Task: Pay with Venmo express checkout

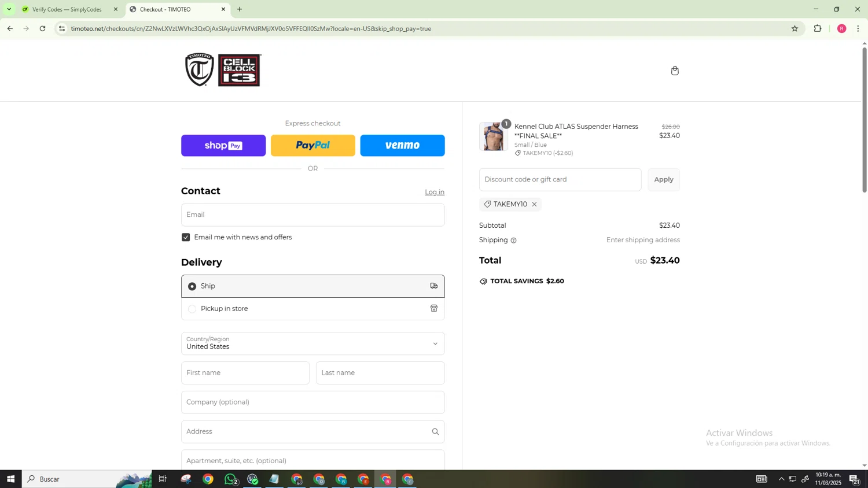Action: coord(402,146)
